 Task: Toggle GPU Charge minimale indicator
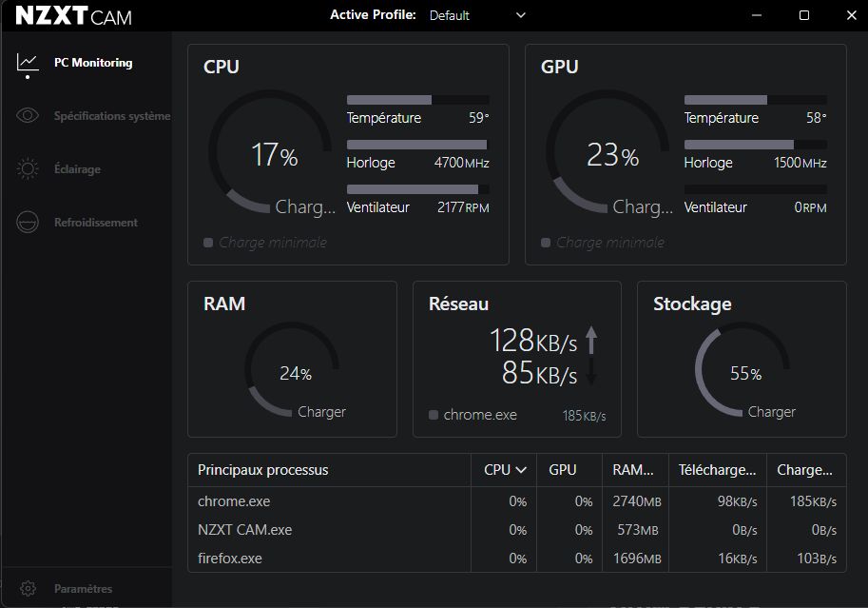coord(546,243)
